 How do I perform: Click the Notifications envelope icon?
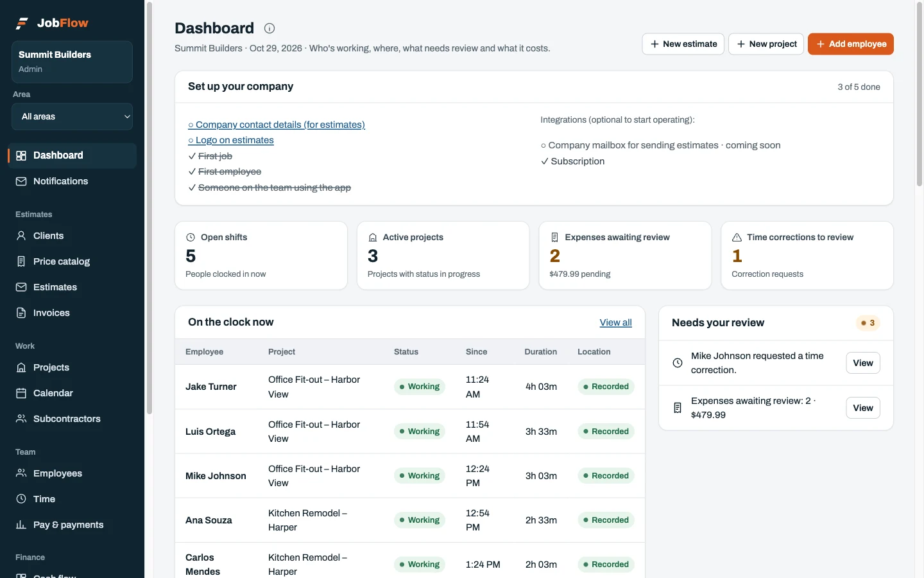(x=21, y=181)
